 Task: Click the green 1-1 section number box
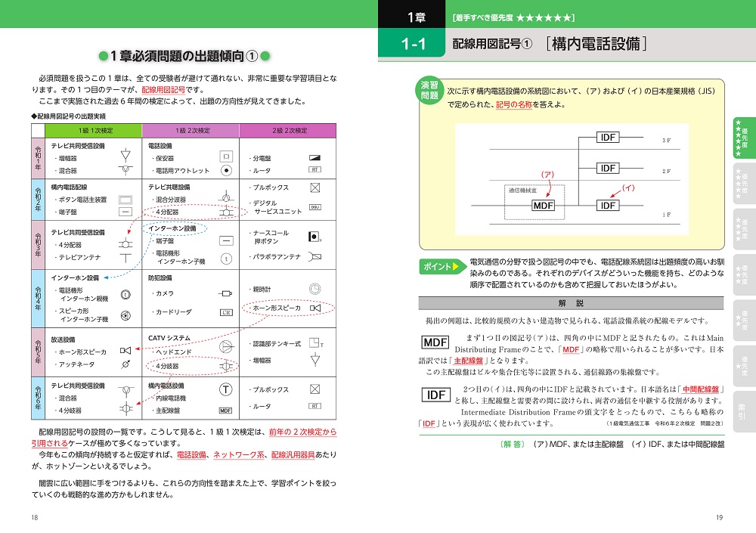pos(412,45)
